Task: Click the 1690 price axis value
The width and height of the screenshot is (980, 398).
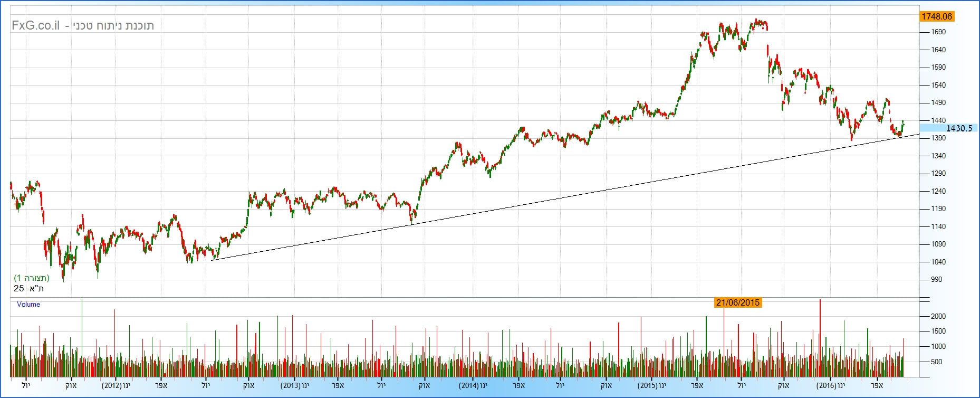Action: [938, 32]
